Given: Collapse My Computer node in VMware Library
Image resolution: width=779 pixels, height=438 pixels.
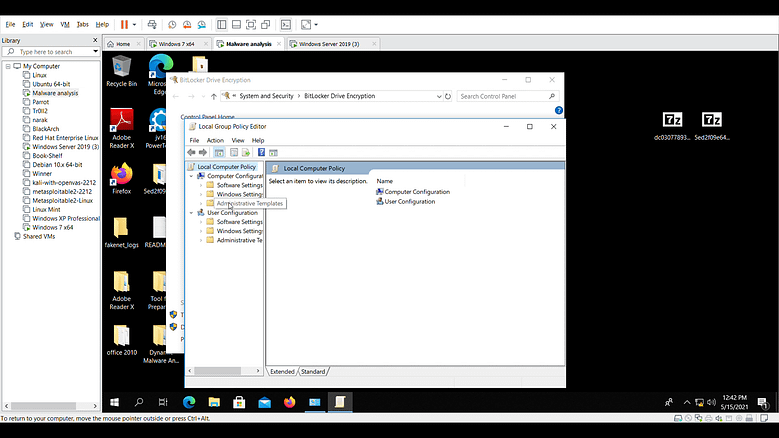Looking at the screenshot, I should tap(8, 66).
